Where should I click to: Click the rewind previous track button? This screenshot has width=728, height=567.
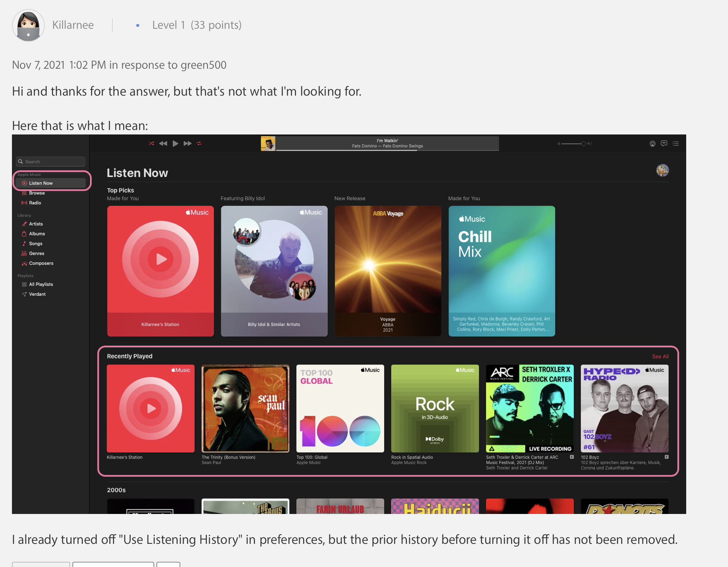click(x=163, y=143)
